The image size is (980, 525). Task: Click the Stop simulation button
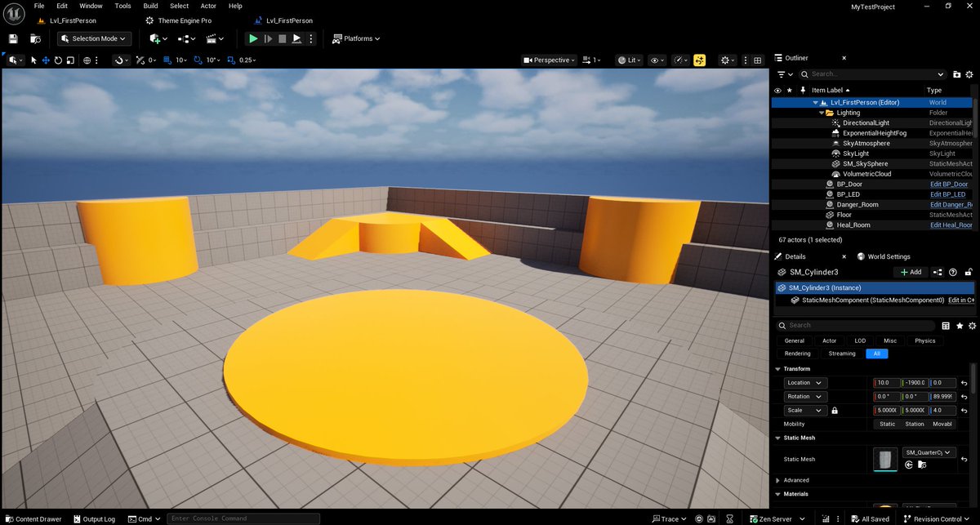283,38
